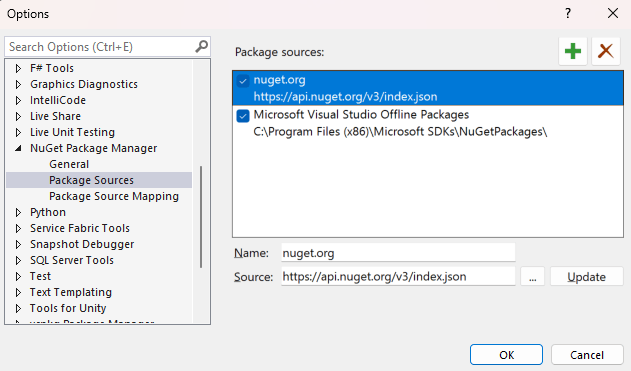Open Package Source Mapping page
Image resolution: width=631 pixels, height=371 pixels.
pyautogui.click(x=114, y=196)
